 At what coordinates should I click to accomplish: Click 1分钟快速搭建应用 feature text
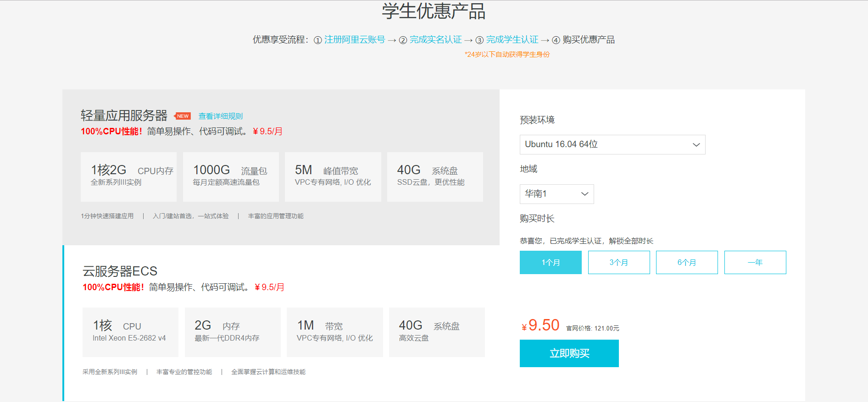107,216
